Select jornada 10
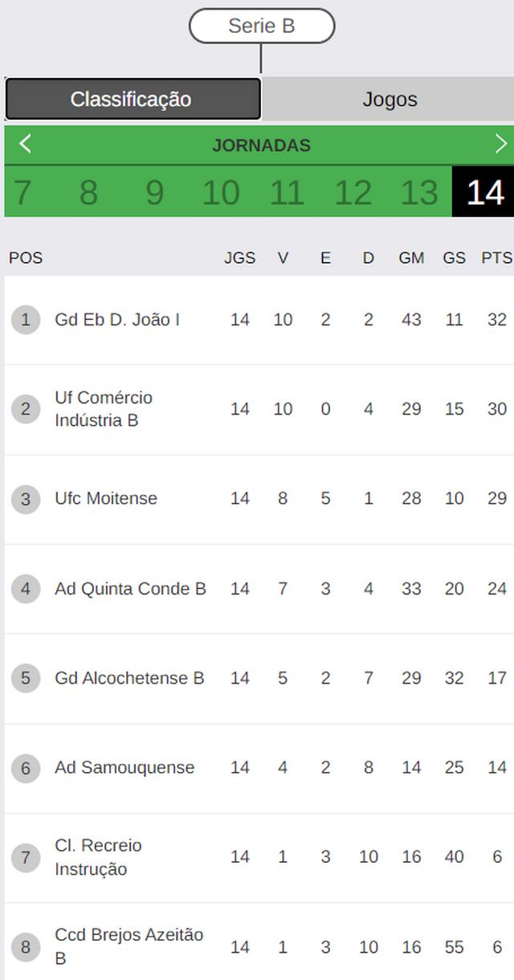This screenshot has height=980, width=514. pos(220,193)
